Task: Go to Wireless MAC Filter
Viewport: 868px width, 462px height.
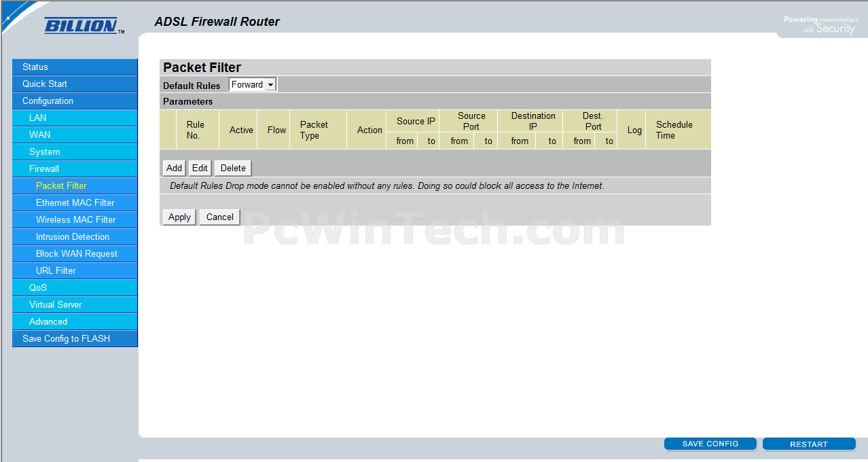Action: tap(75, 219)
